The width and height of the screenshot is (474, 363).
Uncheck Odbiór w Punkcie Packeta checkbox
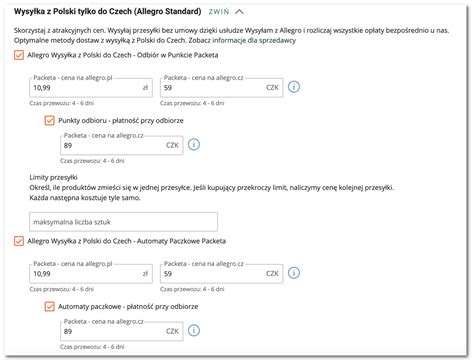pyautogui.click(x=19, y=55)
